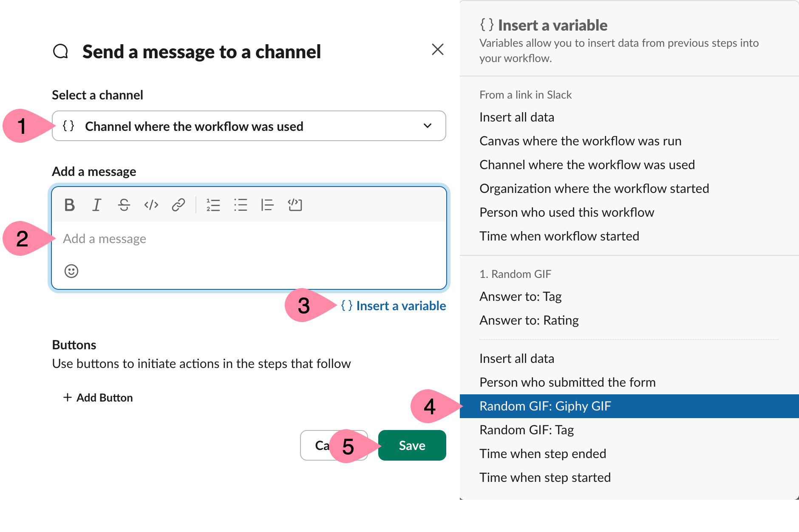Select Answer to: Rating variable
The image size is (799, 532).
[529, 320]
